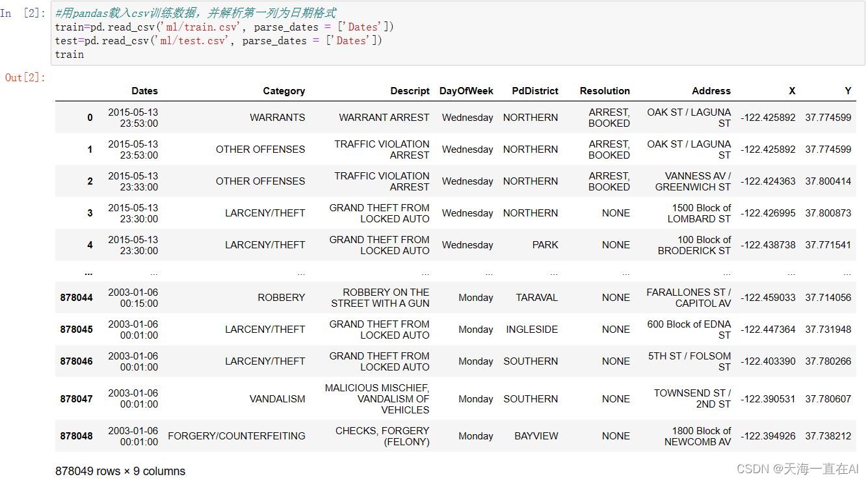This screenshot has height=481, width=868.
Task: Click the VANDALISM category cell
Action: [278, 399]
